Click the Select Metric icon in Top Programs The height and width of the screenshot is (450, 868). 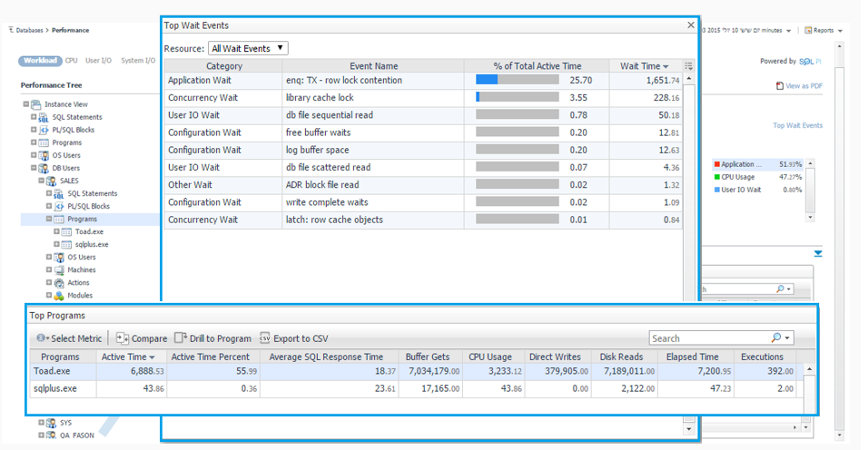tap(41, 338)
